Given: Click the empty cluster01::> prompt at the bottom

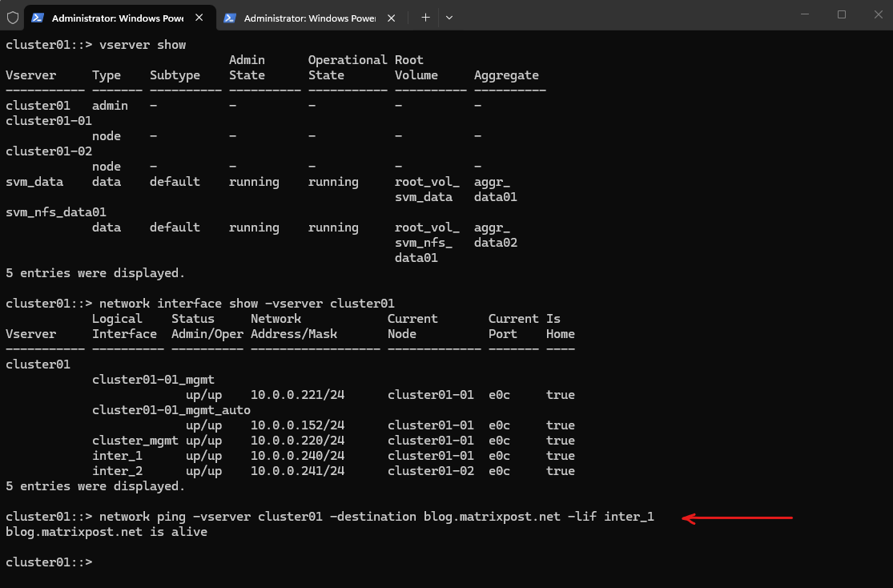Looking at the screenshot, I should 48,562.
